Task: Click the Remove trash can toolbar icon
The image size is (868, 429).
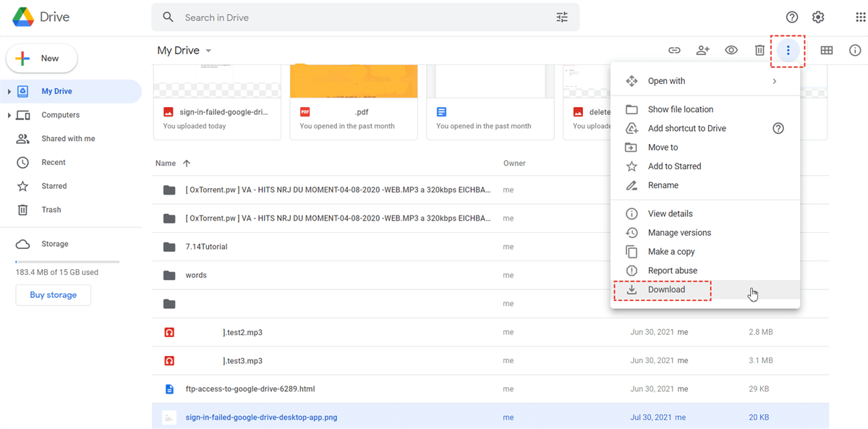Action: point(759,51)
